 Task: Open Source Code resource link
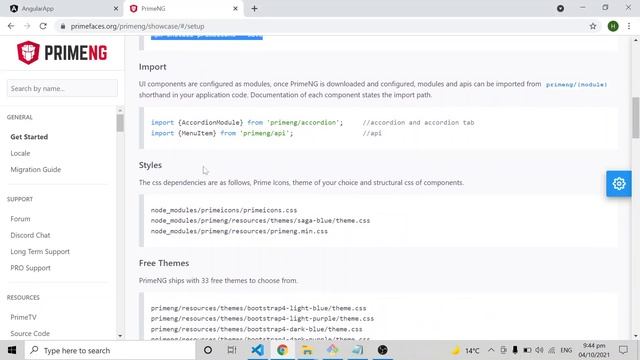pyautogui.click(x=30, y=333)
